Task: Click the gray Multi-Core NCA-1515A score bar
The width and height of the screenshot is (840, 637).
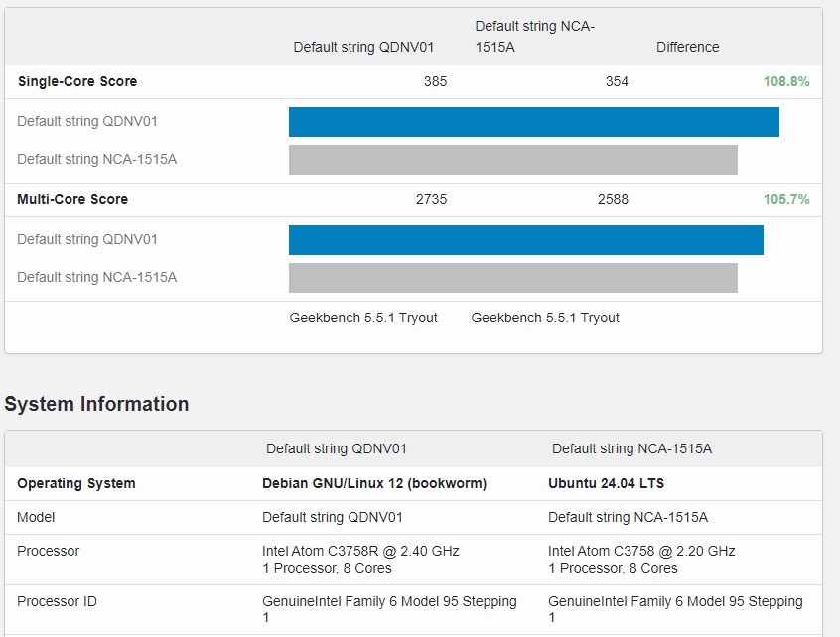Action: (x=512, y=278)
